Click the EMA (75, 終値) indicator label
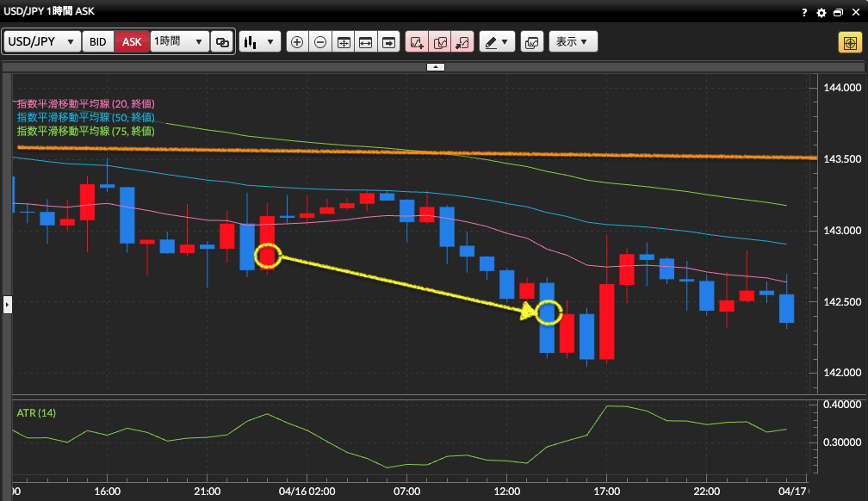 (86, 131)
